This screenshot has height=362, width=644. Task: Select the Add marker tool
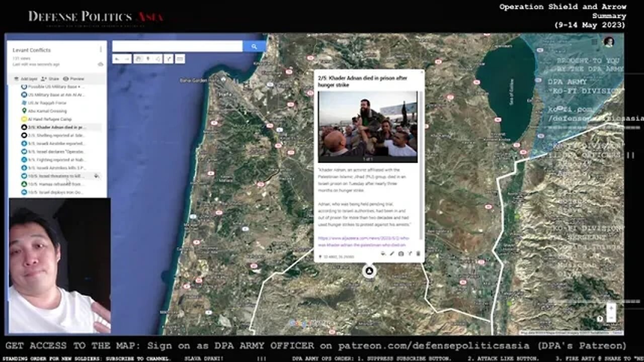click(x=148, y=59)
